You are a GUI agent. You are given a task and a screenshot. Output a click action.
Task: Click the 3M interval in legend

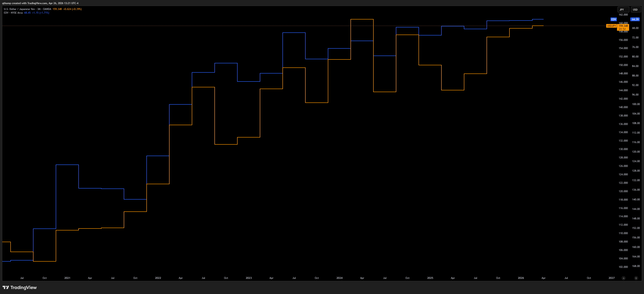tap(39, 9)
